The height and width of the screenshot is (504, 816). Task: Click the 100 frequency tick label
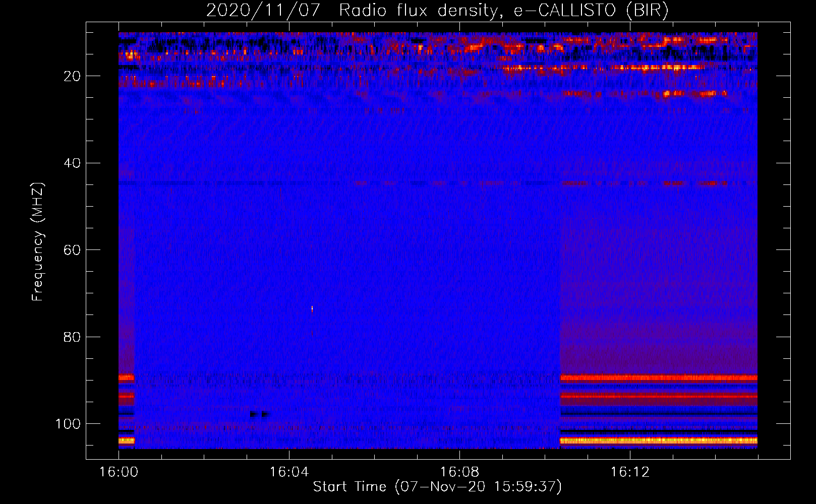click(x=68, y=424)
